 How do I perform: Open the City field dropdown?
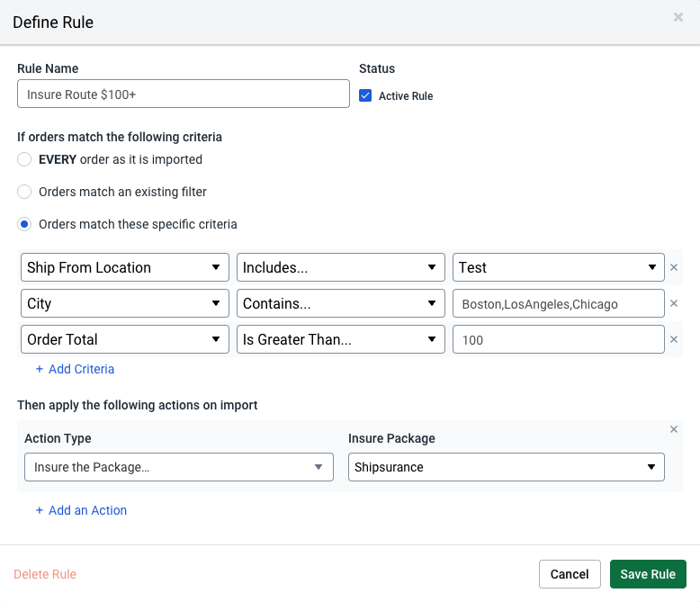tap(124, 303)
